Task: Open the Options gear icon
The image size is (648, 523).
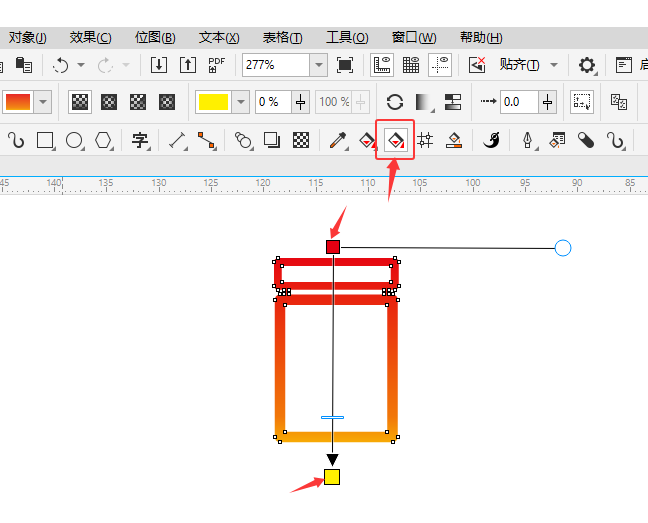Action: (x=587, y=65)
